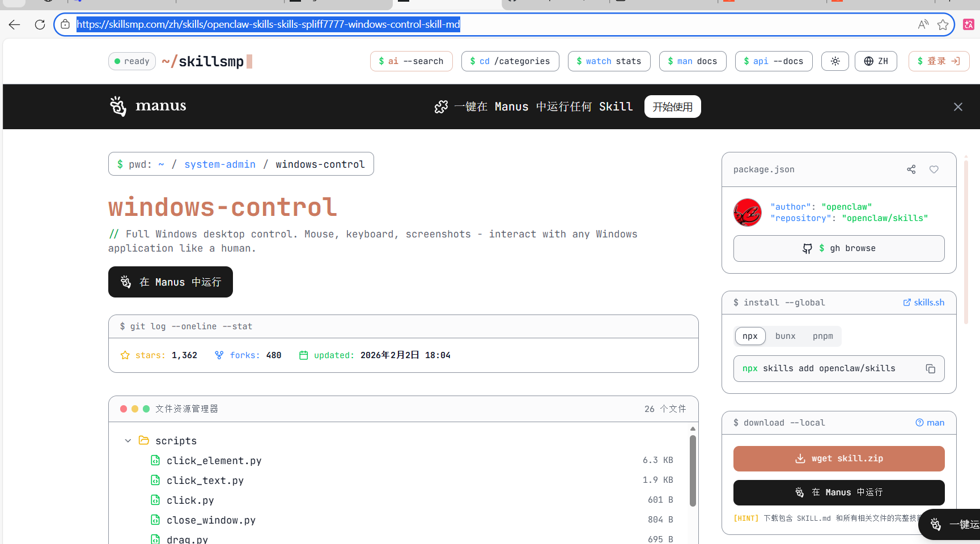
Task: Click file icon beside click_text.py
Action: pos(155,480)
